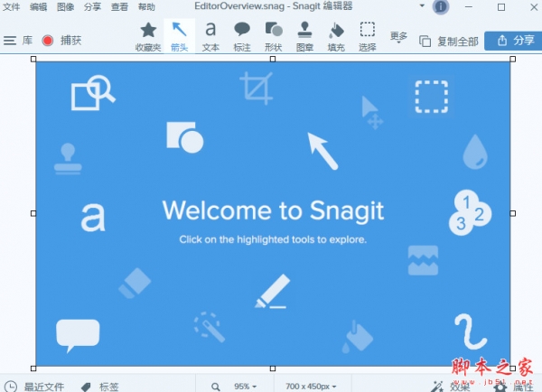Viewport: 542px width, 392px height.
Task: Click the cut-out torn edge icon
Action: pyautogui.click(x=423, y=260)
